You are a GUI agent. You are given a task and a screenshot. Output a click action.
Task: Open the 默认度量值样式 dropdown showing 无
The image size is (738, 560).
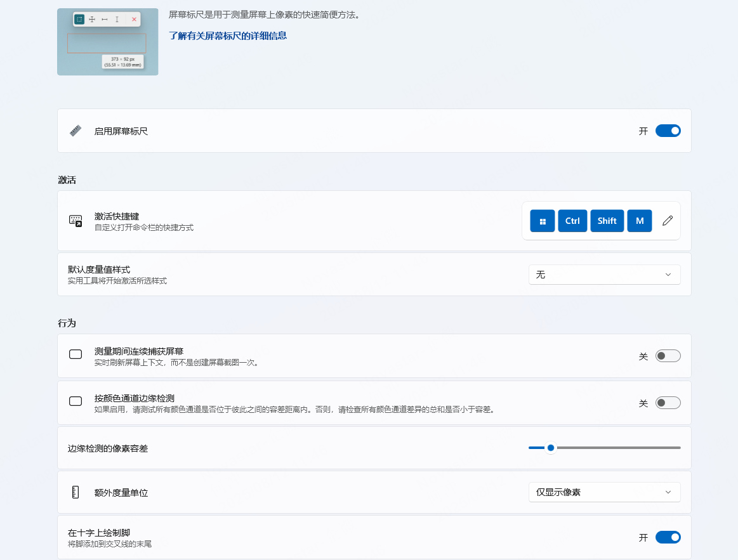(x=604, y=275)
